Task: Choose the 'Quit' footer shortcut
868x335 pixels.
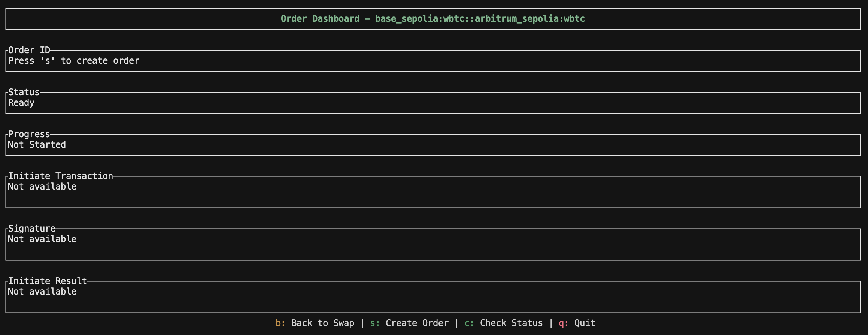Action: pyautogui.click(x=577, y=323)
